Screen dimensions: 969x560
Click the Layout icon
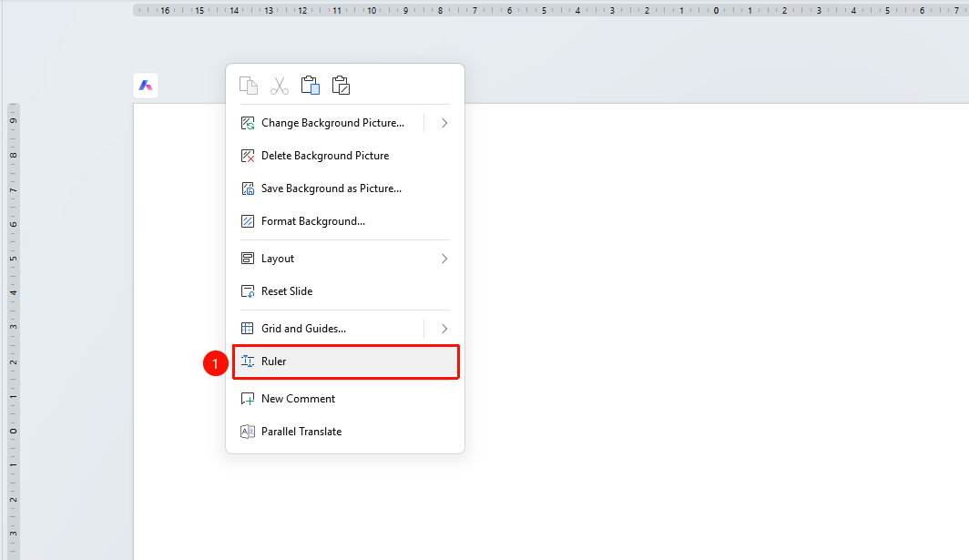click(247, 259)
